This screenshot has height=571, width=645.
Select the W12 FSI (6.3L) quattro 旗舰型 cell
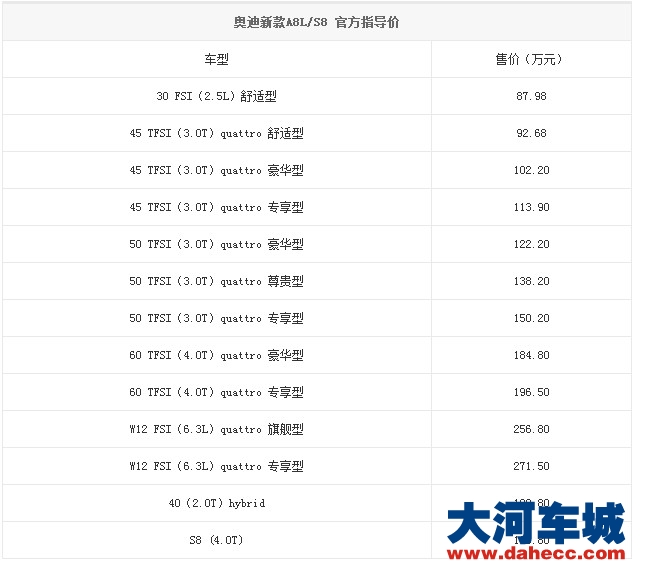[216, 429]
